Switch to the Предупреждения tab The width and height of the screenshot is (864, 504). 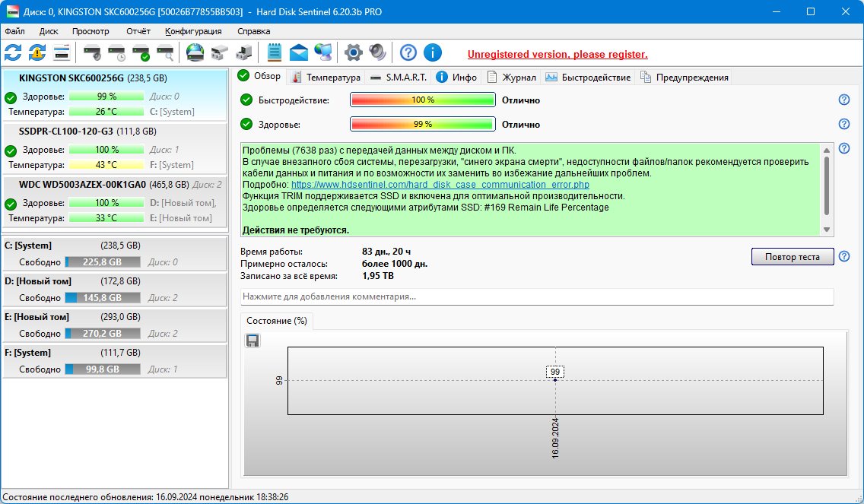tap(685, 77)
